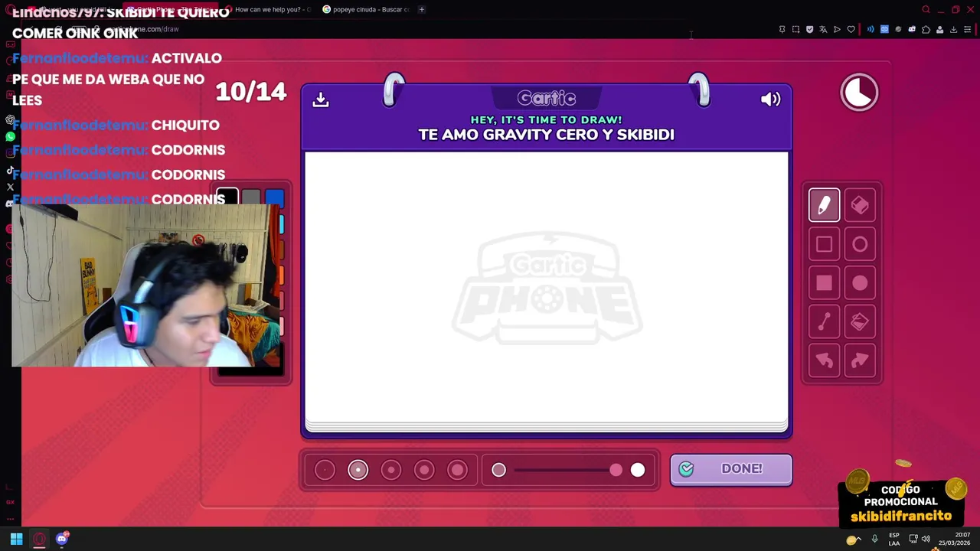Expand the system tray hidden icons chevron
This screenshot has height=551, width=980.
click(858, 539)
